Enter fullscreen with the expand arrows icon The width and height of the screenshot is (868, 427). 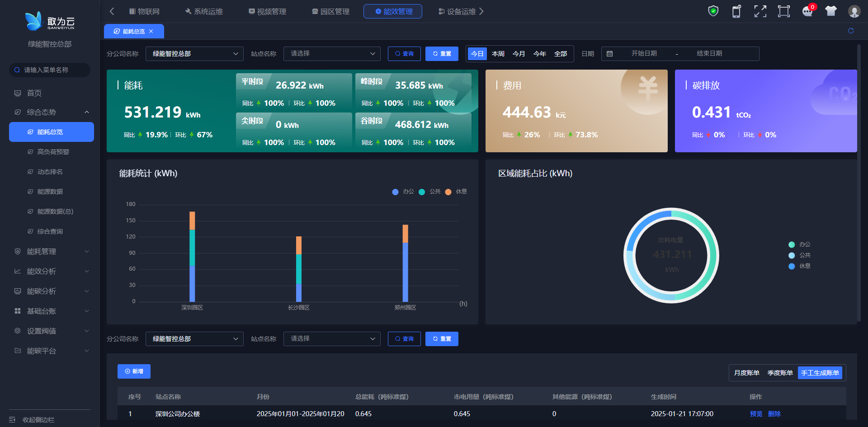tap(760, 11)
